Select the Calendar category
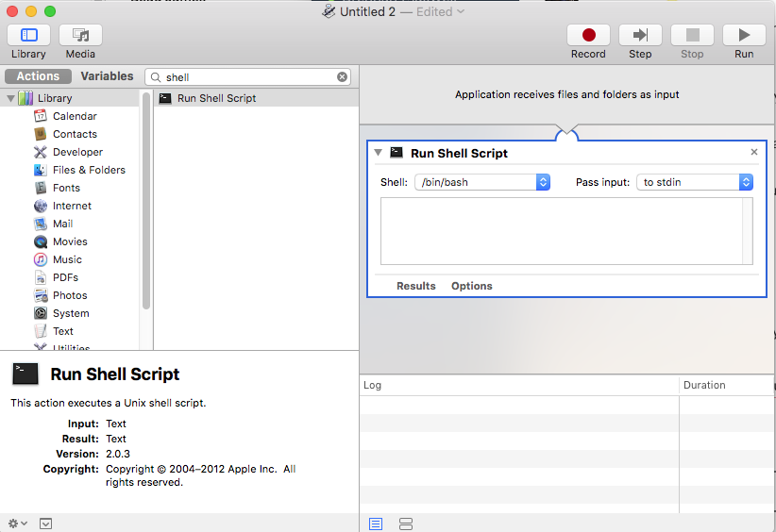Image resolution: width=776 pixels, height=532 pixels. 75,116
